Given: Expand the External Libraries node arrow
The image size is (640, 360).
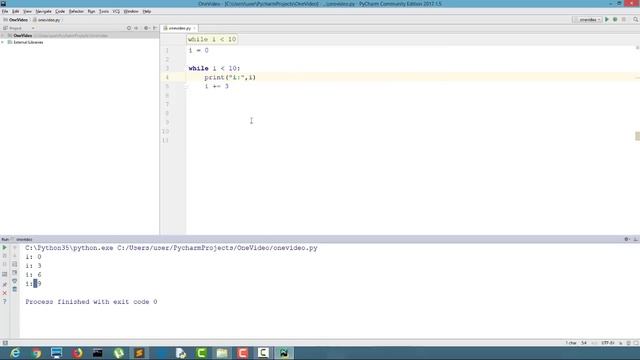Looking at the screenshot, I should 3,42.
